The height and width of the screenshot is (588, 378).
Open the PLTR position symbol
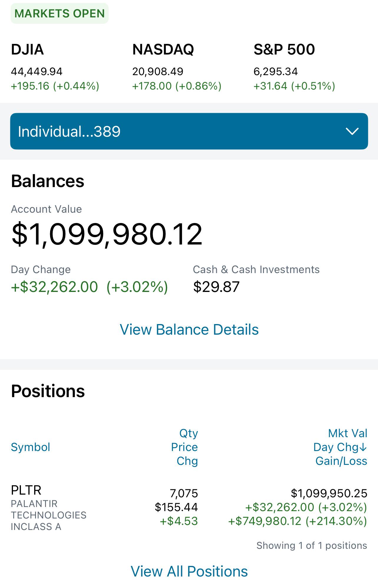tap(26, 490)
